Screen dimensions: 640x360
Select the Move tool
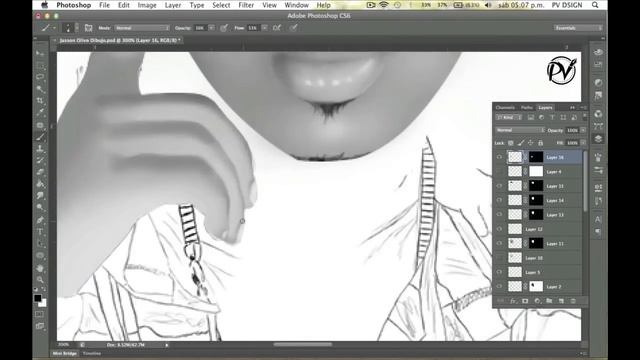[40, 54]
